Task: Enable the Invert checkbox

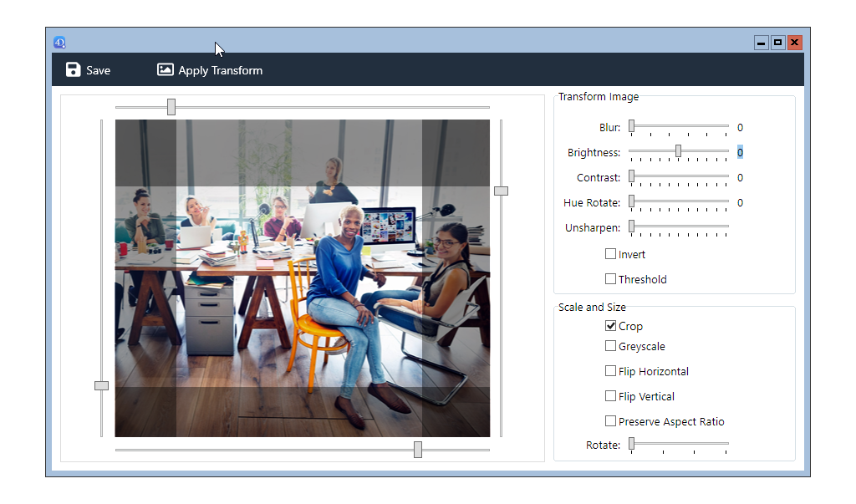Action: (x=610, y=254)
